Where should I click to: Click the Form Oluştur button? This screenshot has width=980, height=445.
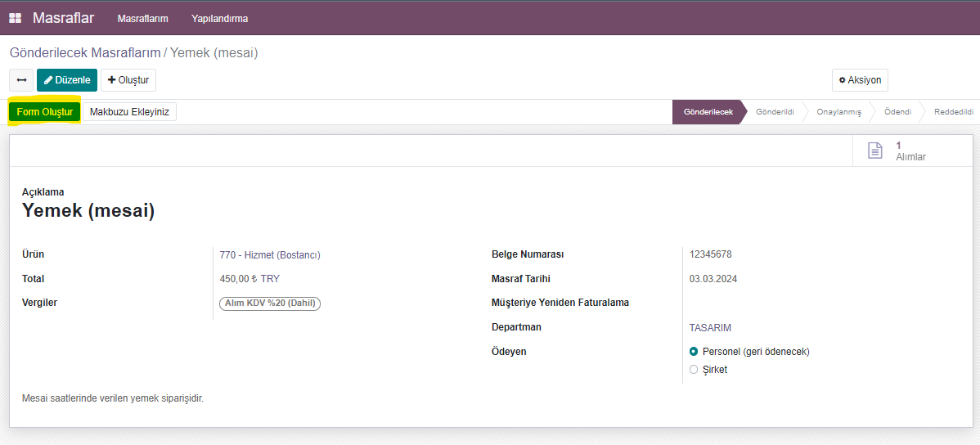pos(45,112)
